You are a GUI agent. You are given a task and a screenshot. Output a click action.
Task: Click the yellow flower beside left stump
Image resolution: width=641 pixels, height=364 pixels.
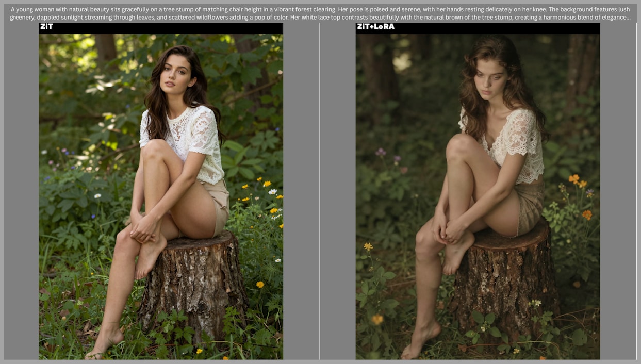[x=260, y=284]
